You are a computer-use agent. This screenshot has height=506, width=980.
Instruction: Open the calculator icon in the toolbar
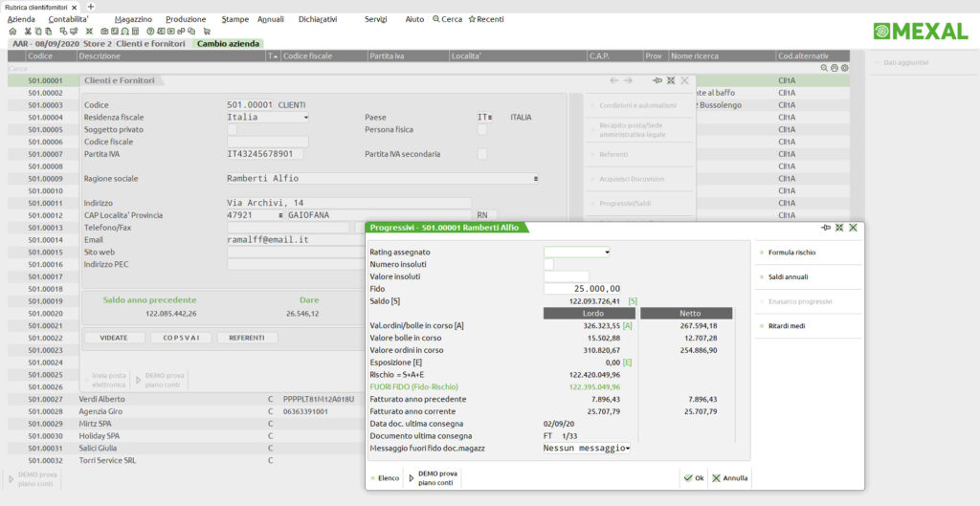pyautogui.click(x=135, y=32)
